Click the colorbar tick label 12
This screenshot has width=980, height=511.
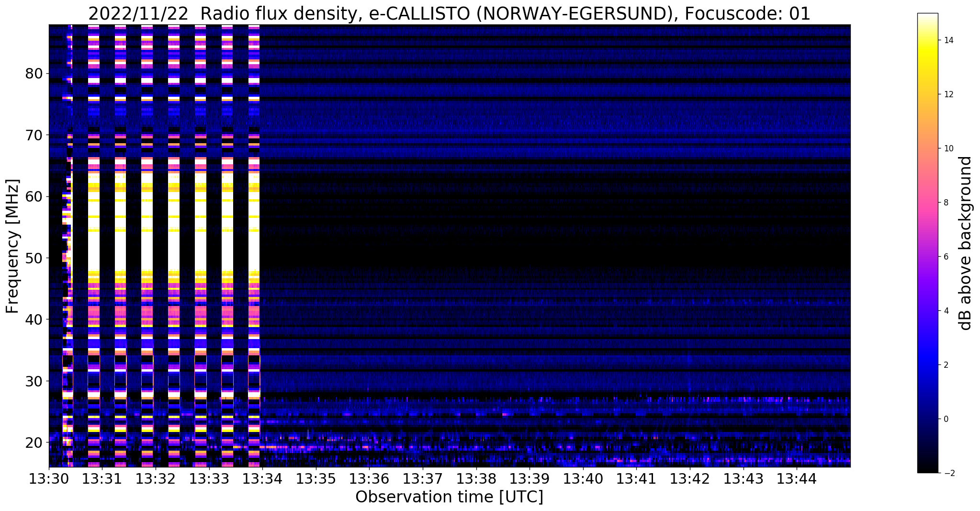click(x=948, y=94)
